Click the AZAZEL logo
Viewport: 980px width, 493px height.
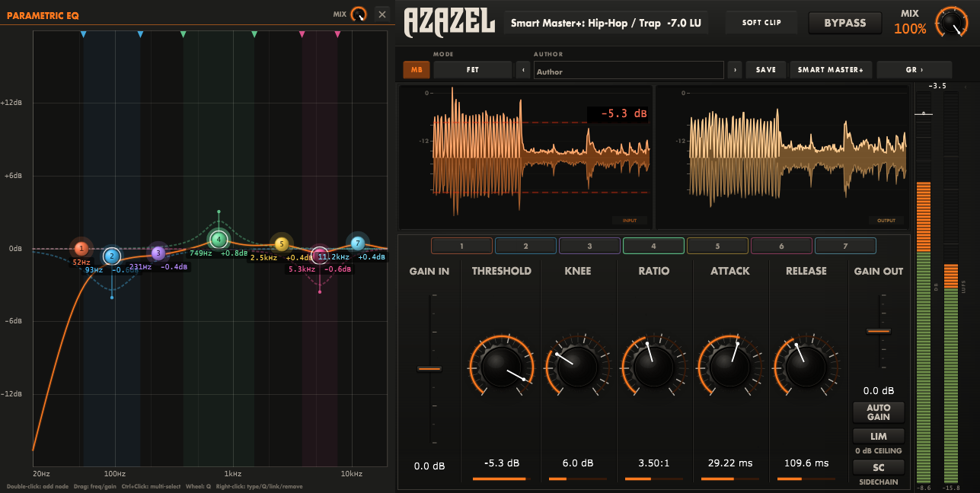449,22
